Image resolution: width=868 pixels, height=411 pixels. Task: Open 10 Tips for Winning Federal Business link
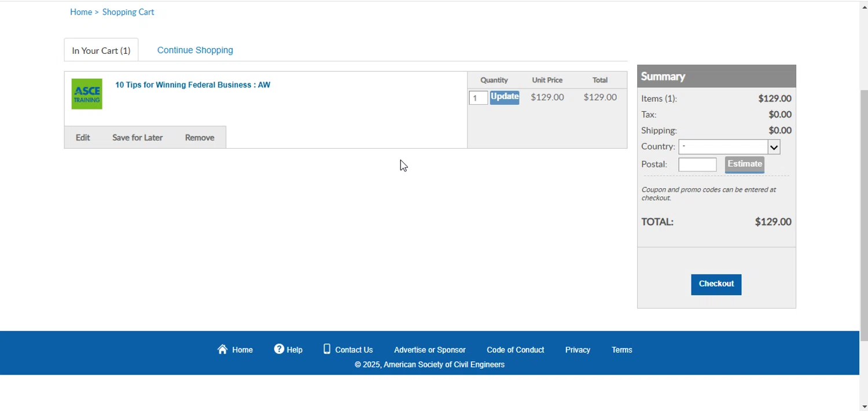pyautogui.click(x=193, y=85)
